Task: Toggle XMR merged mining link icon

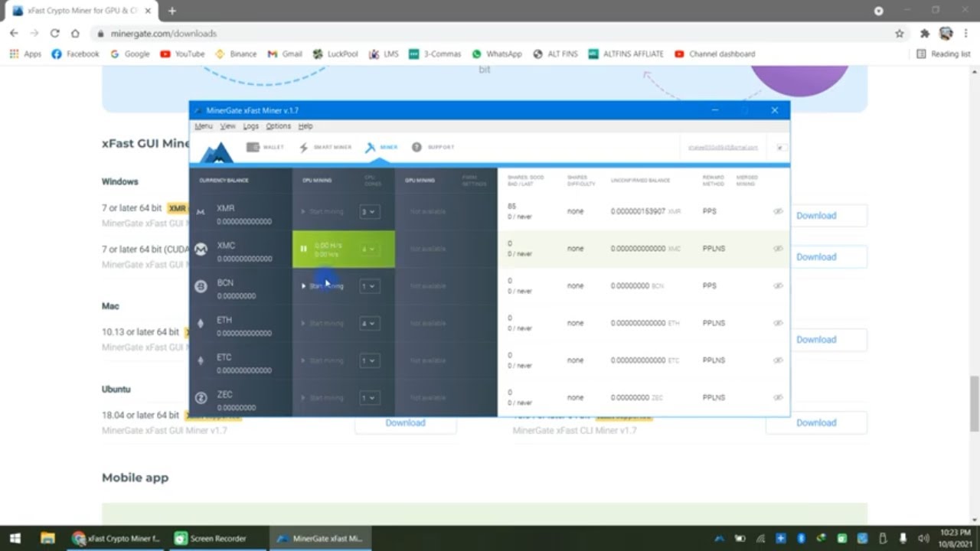Action: coord(778,211)
